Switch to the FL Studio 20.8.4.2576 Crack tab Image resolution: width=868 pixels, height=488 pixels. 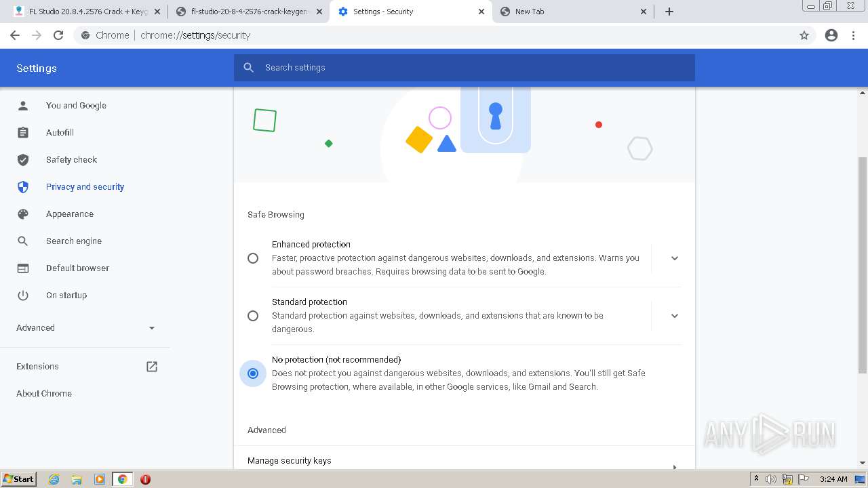(87, 12)
